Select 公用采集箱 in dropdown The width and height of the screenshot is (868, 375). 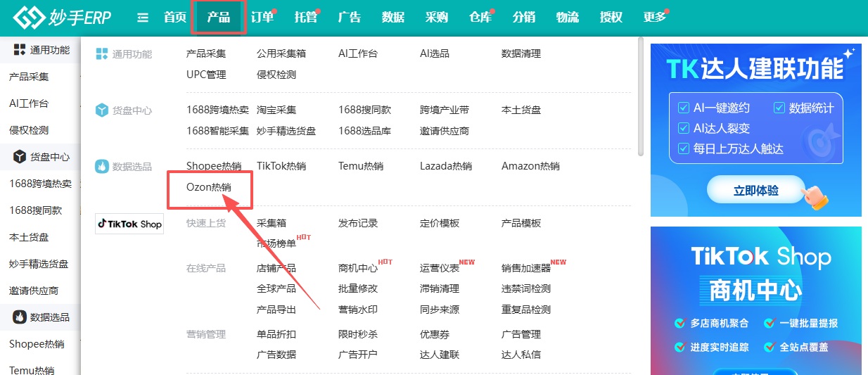(281, 53)
